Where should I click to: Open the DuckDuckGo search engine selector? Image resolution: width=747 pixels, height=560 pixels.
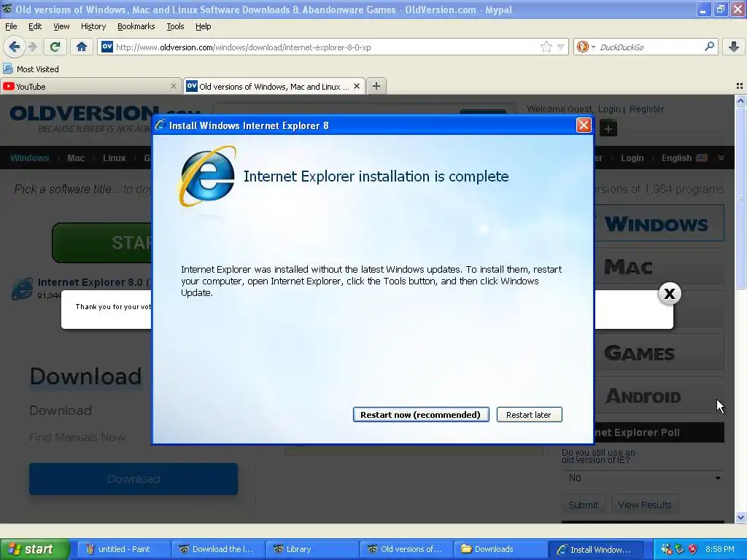[586, 47]
